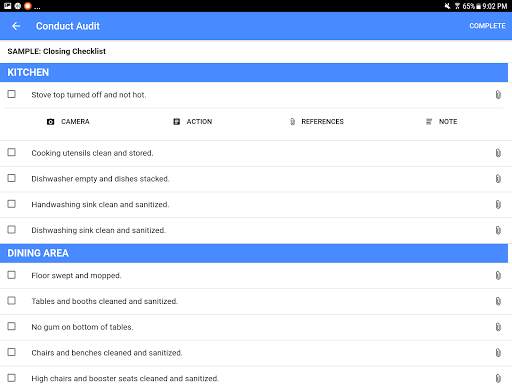Tap the orange circular notification icon
This screenshot has width=512, height=384.
pos(28,6)
